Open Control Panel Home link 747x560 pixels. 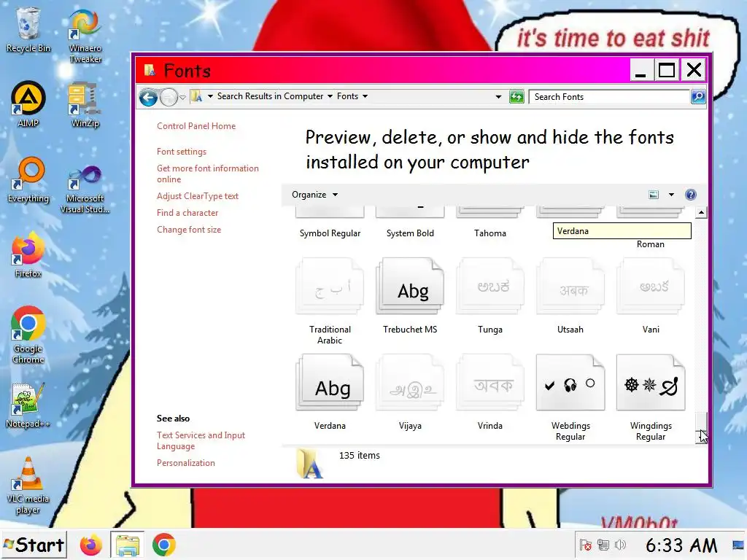196,126
